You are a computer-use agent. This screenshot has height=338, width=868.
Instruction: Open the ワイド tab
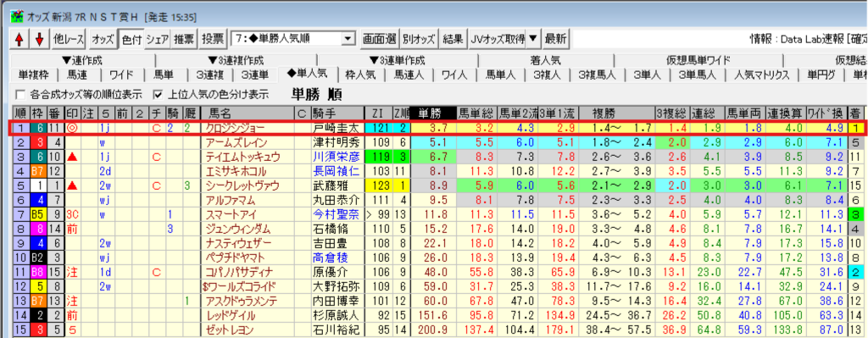click(120, 75)
